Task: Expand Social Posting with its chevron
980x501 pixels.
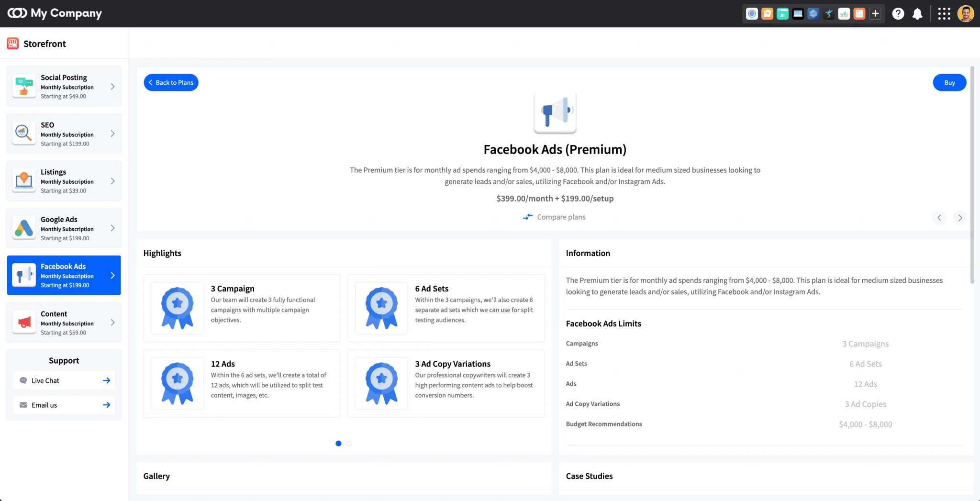Action: coord(112,87)
